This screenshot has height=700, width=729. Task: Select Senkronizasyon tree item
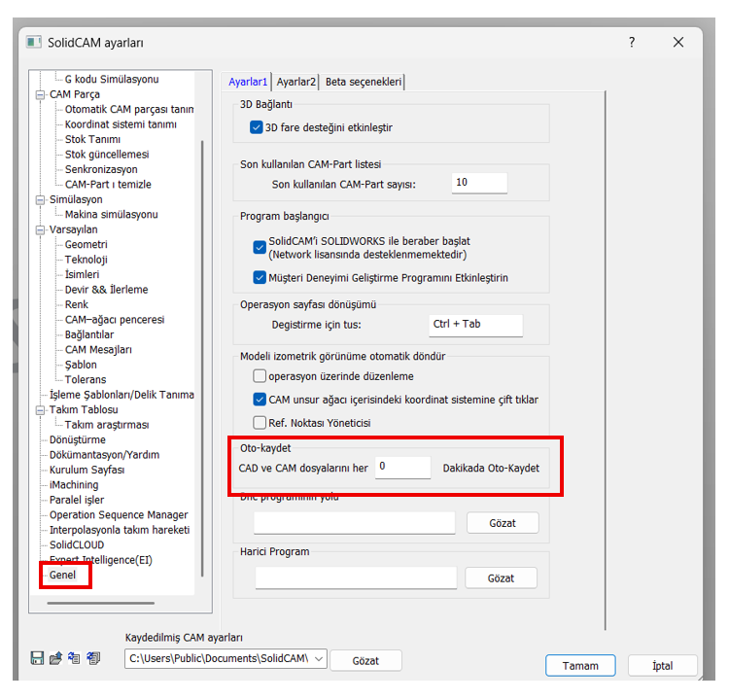point(101,169)
